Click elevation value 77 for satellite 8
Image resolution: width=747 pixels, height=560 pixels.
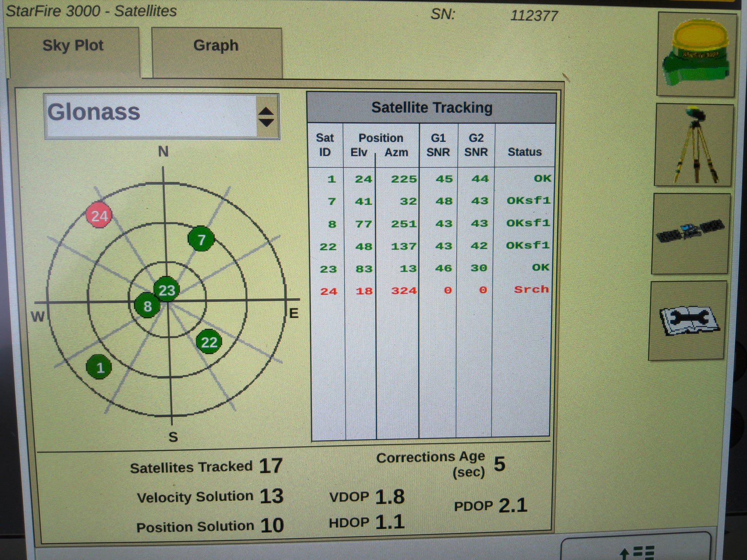364,224
